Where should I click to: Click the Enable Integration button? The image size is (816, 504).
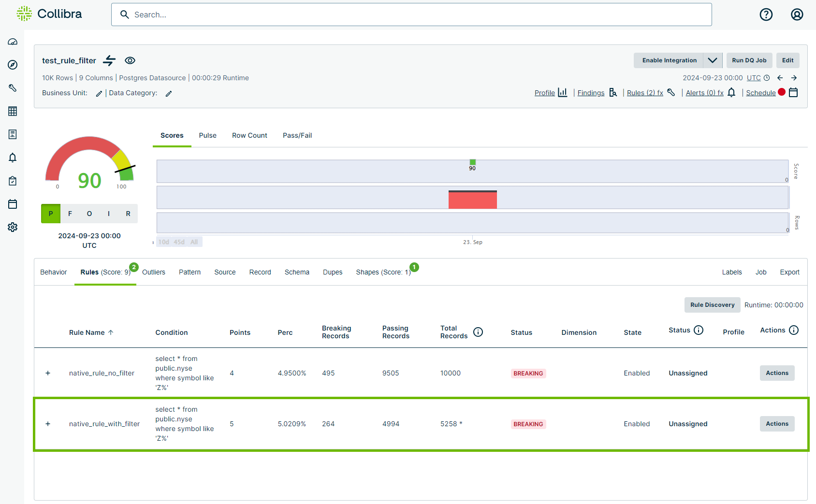click(x=670, y=60)
